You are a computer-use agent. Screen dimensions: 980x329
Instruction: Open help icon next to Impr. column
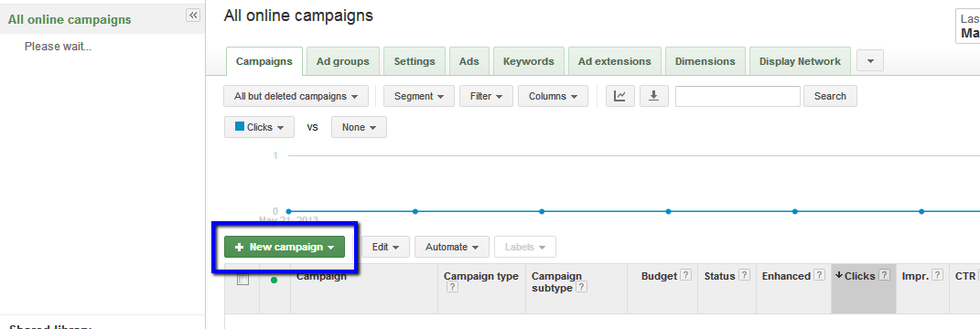[938, 275]
